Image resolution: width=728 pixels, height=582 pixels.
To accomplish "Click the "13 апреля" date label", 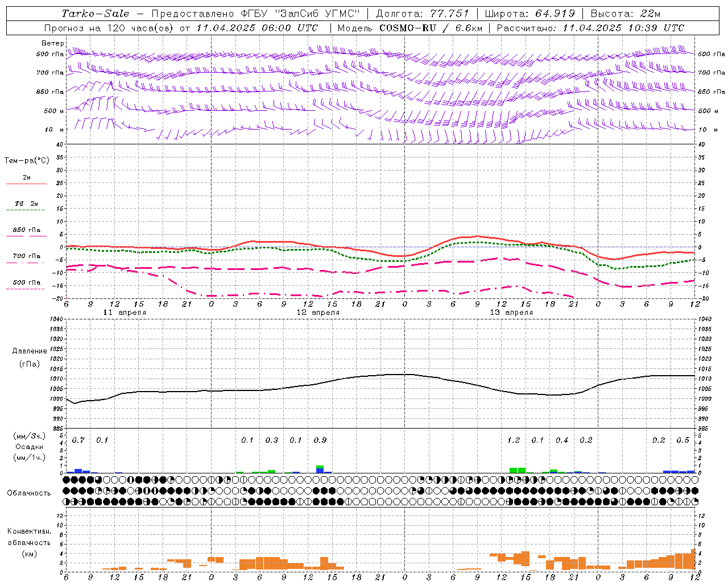I will (511, 313).
